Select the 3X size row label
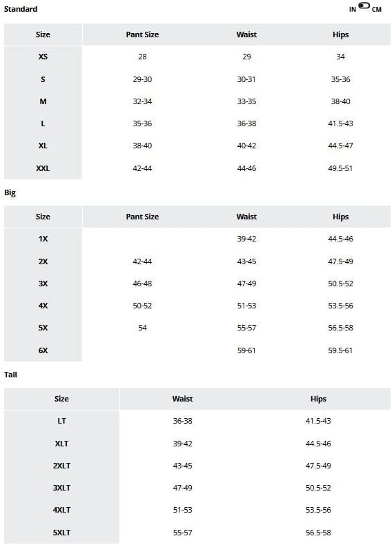The height and width of the screenshot is (545, 392). pyautogui.click(x=43, y=284)
